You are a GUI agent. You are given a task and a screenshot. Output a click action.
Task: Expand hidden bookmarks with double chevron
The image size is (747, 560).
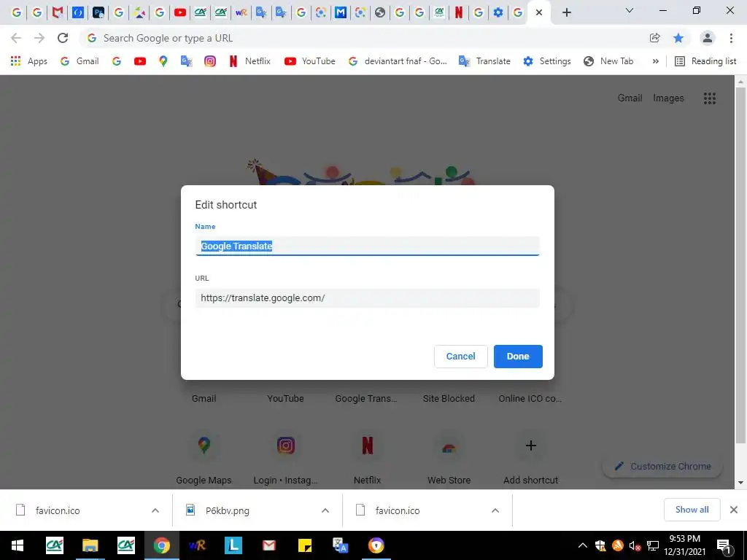[x=656, y=61]
